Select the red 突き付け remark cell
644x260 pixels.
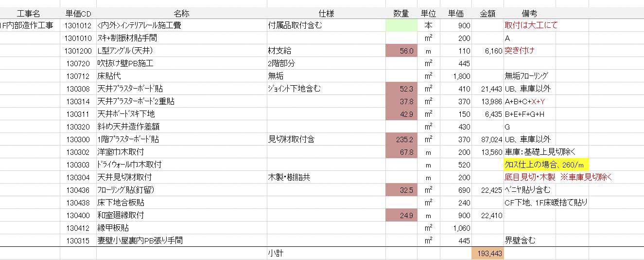point(530,51)
